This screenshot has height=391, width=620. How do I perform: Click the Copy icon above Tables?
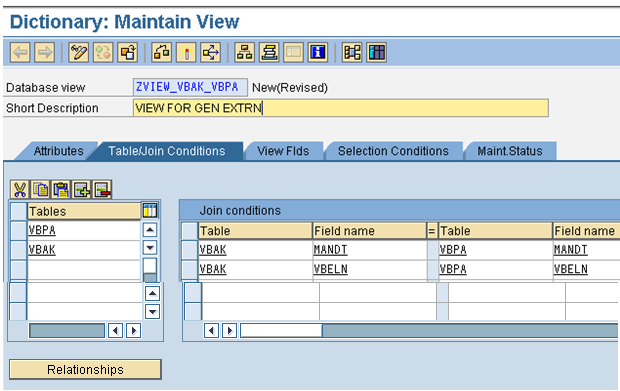(x=40, y=189)
